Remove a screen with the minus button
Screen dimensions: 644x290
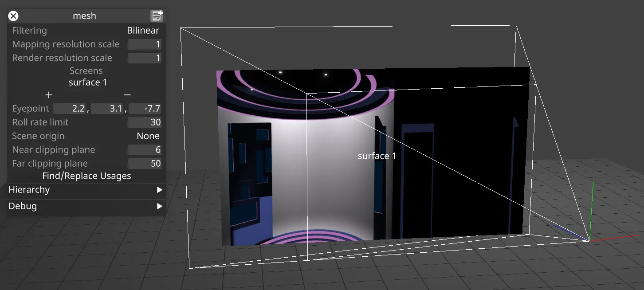(127, 95)
